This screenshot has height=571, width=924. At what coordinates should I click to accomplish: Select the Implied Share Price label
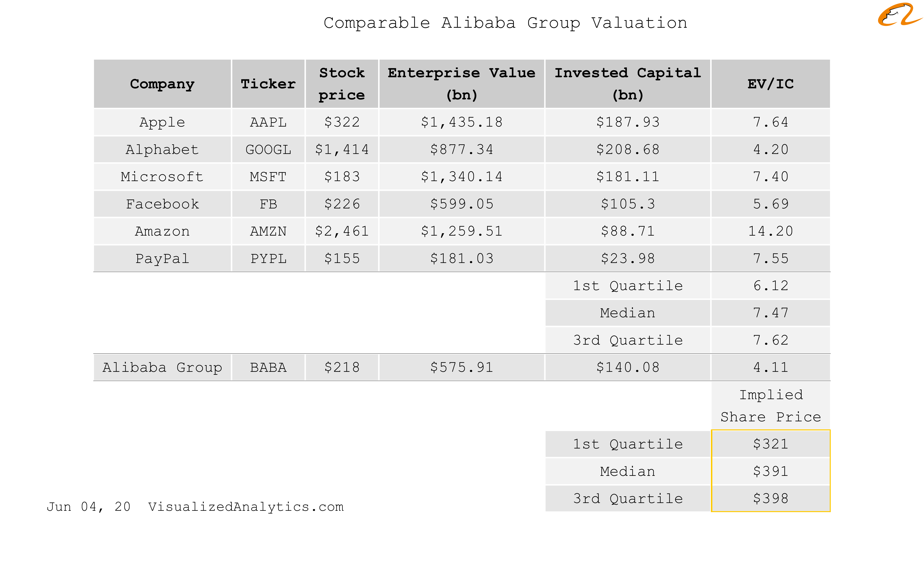[771, 406]
